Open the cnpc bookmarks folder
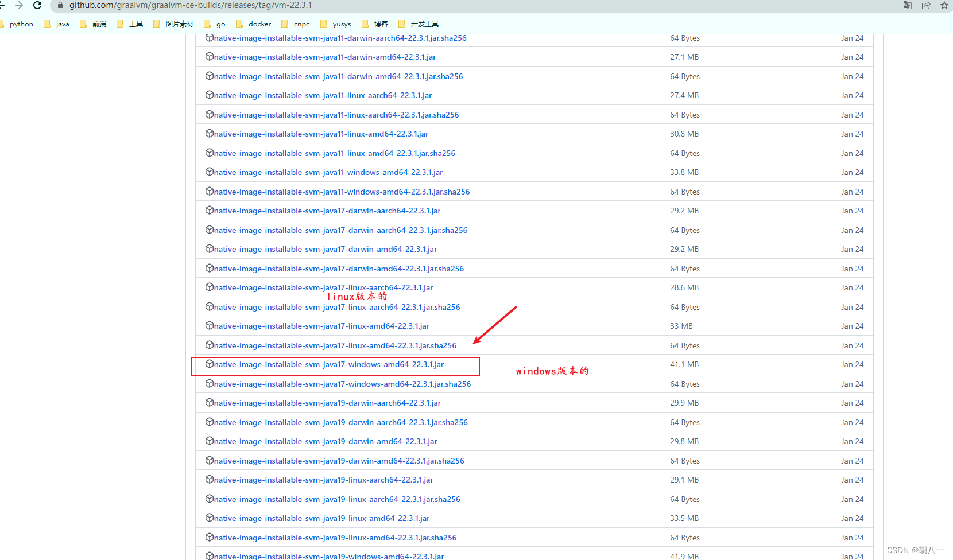 pos(296,24)
